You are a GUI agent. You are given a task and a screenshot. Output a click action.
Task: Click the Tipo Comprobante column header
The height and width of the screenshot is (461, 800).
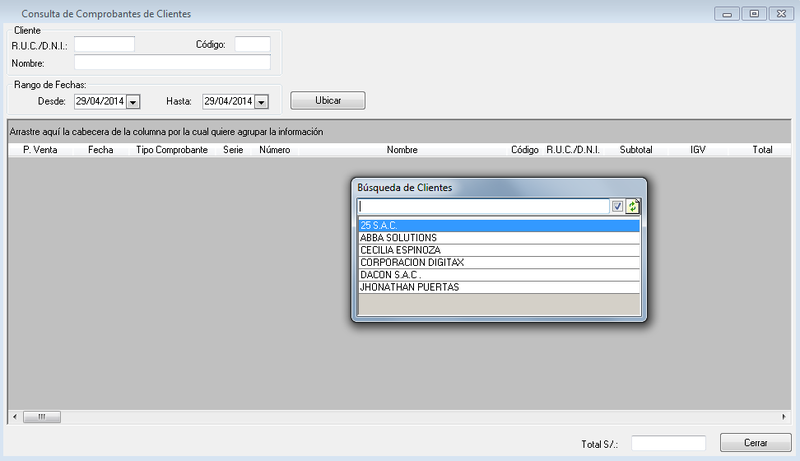point(171,149)
